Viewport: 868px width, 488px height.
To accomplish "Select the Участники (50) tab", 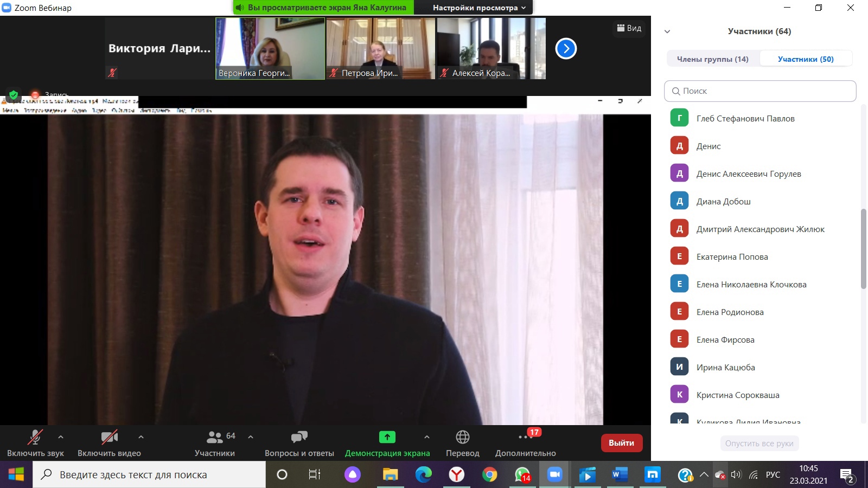I will tap(806, 59).
